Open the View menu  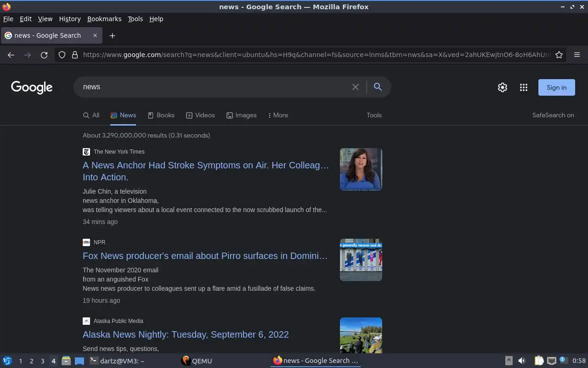[45, 19]
